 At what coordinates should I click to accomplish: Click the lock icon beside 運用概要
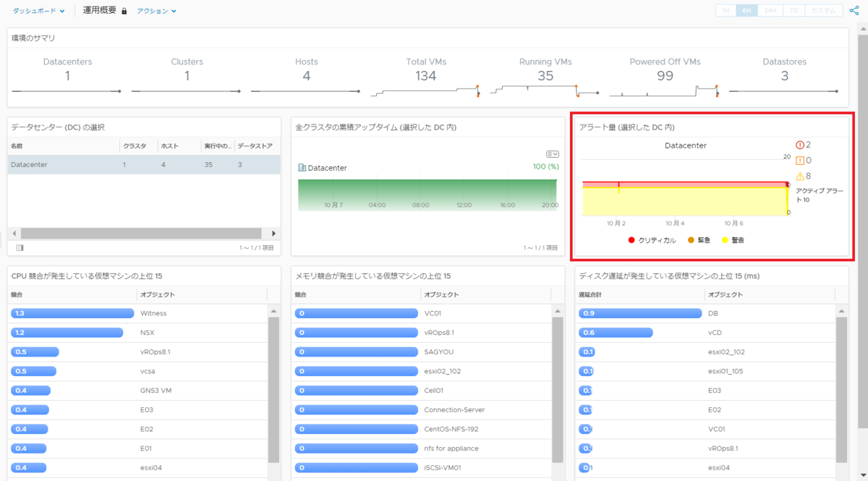pyautogui.click(x=124, y=12)
